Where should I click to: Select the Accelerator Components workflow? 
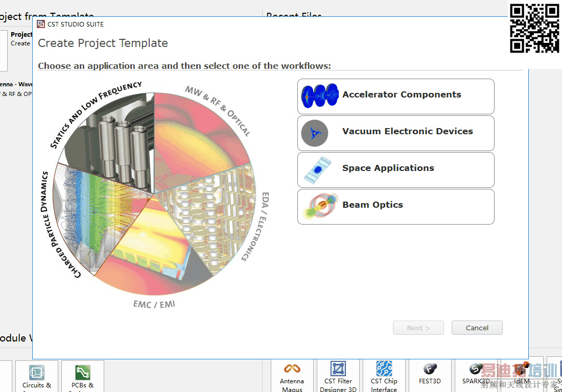395,96
